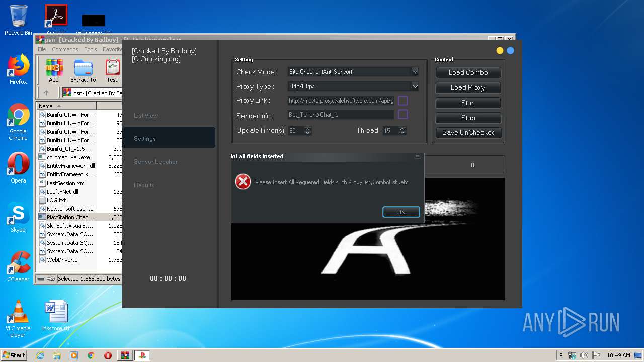Open the linkscore.rtf desktop file

55,316
